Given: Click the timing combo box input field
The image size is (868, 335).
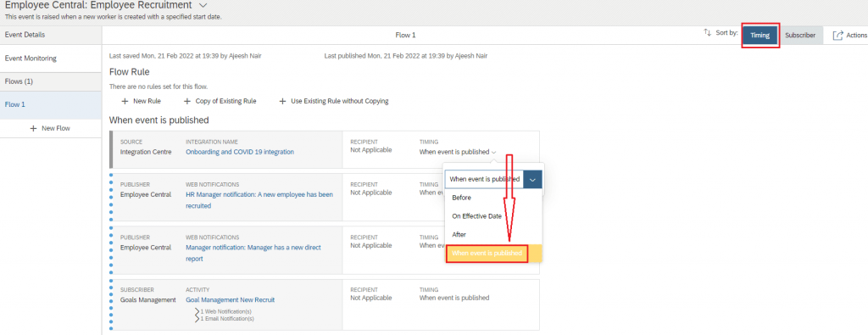Looking at the screenshot, I should (484, 180).
